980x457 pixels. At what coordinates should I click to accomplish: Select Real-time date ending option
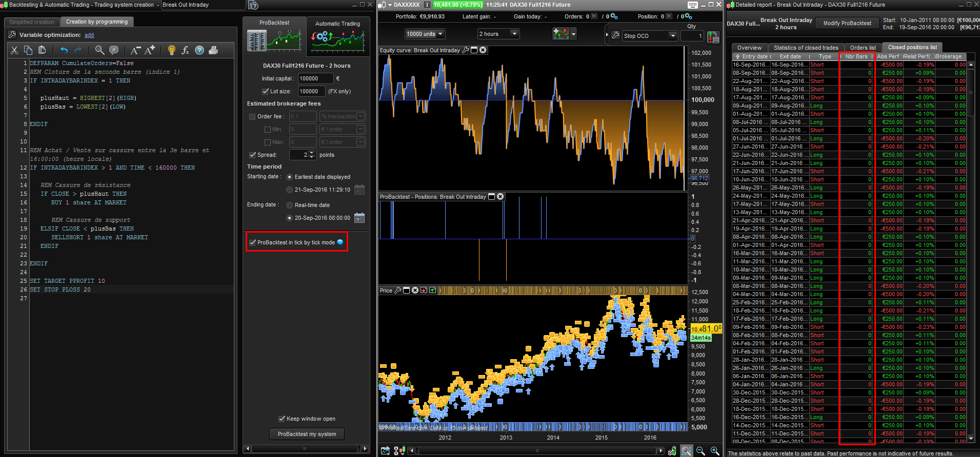290,205
